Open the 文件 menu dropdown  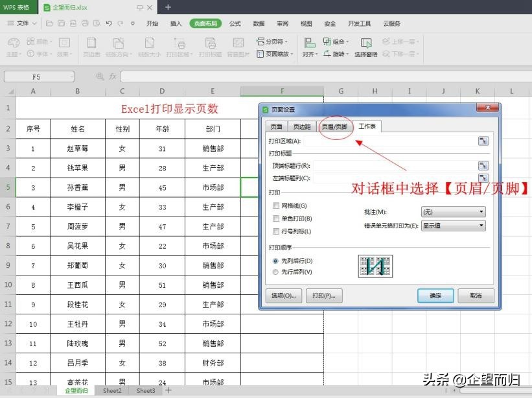[22, 23]
